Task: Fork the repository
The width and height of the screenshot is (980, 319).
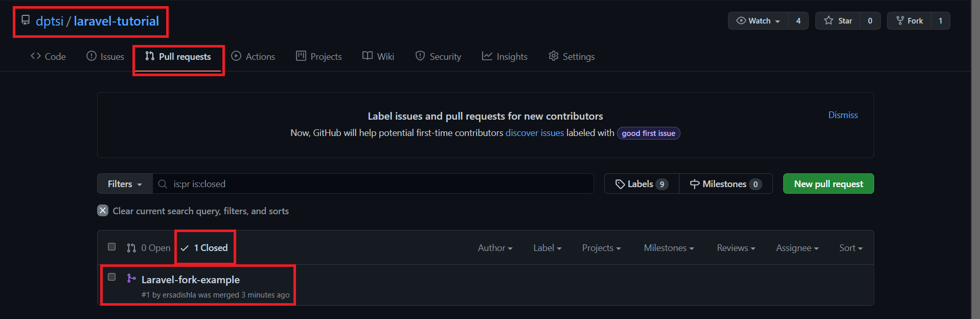Action: pos(909,21)
